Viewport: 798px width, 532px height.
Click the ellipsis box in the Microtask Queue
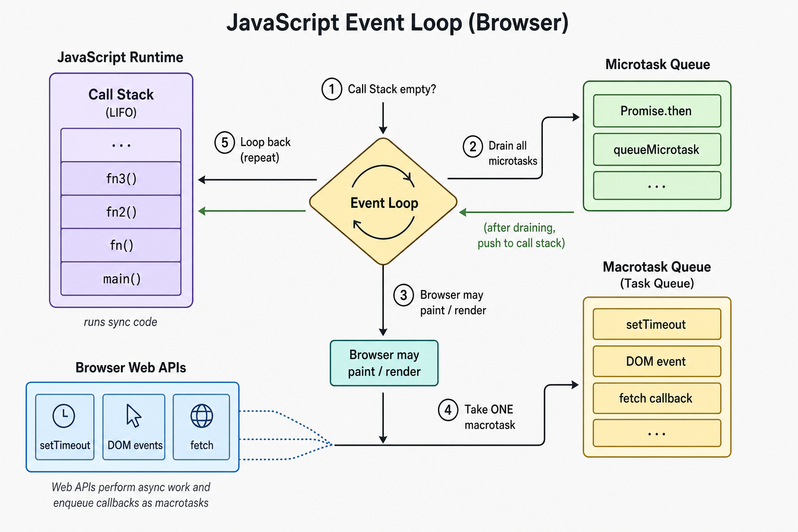657,185
